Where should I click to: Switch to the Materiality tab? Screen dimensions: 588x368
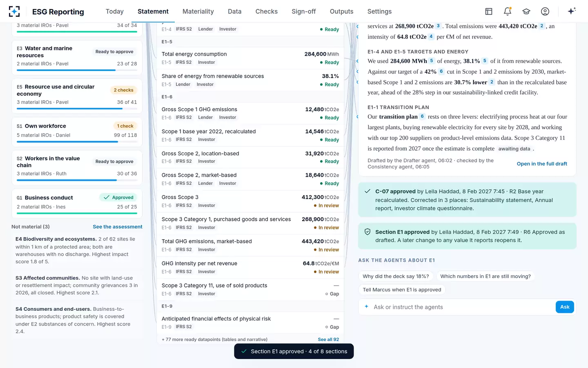pyautogui.click(x=198, y=11)
